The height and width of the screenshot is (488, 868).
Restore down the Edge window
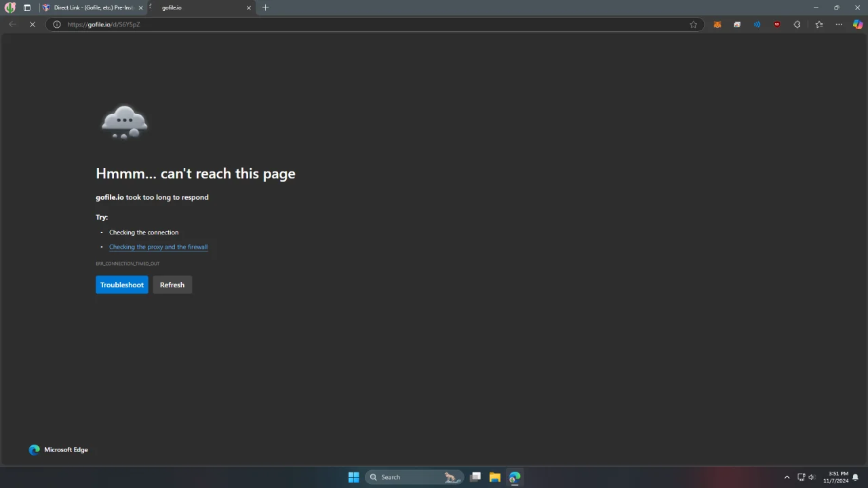pyautogui.click(x=836, y=7)
